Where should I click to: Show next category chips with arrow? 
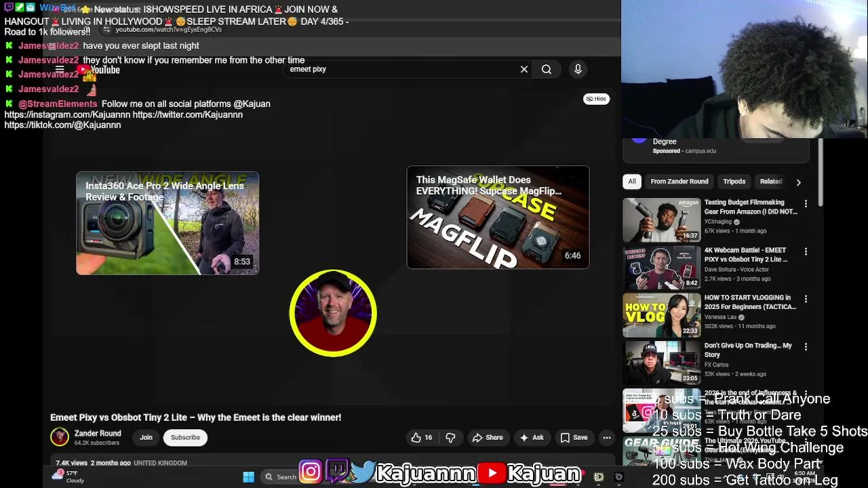point(798,182)
